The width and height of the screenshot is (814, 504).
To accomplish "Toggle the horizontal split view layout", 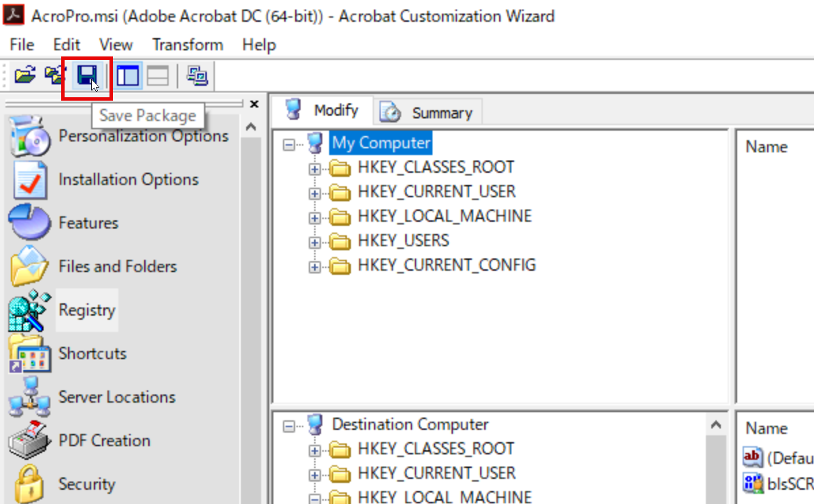I will (x=158, y=75).
